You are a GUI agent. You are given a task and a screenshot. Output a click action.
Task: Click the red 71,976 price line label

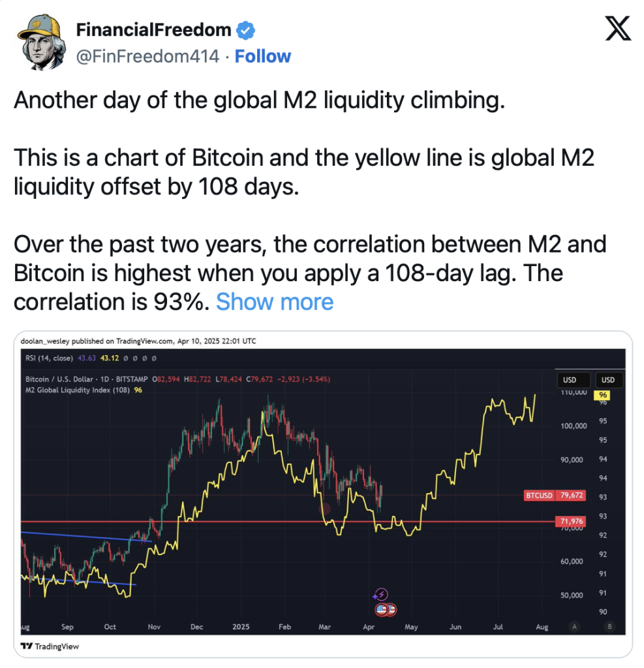click(571, 521)
